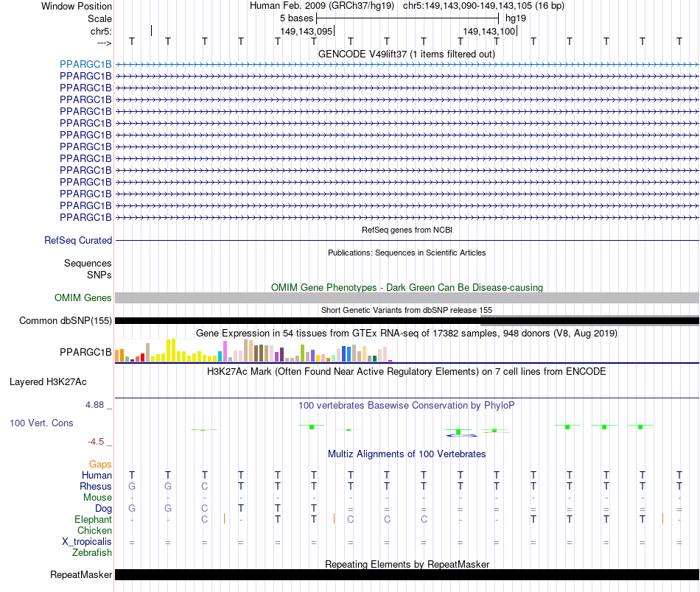This screenshot has width=700, height=592.
Task: Open the H3K27Ac Mark track title
Action: (407, 372)
